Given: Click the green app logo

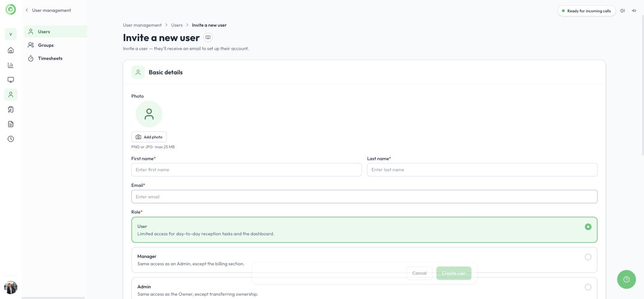Looking at the screenshot, I should click(x=11, y=9).
